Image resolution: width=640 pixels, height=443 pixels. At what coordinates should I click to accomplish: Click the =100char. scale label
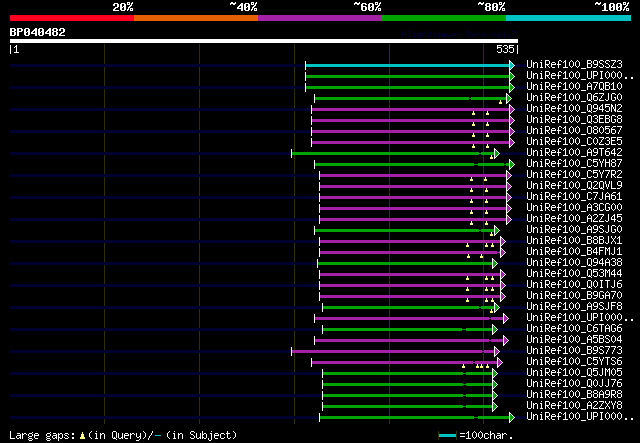click(486, 435)
